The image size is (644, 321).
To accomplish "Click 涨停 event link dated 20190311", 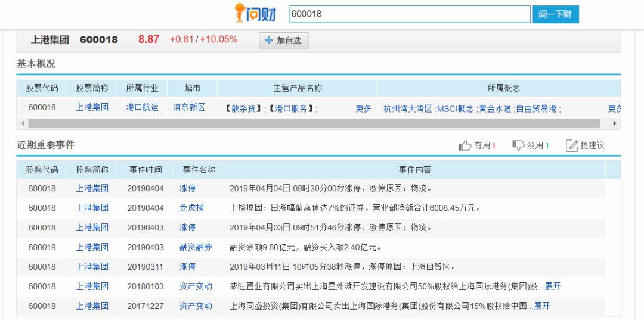I will click(188, 267).
